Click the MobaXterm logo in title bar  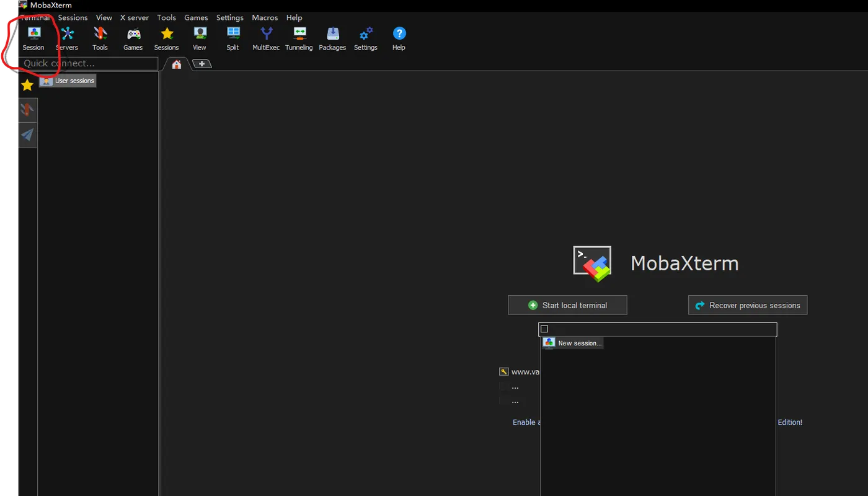[23, 4]
